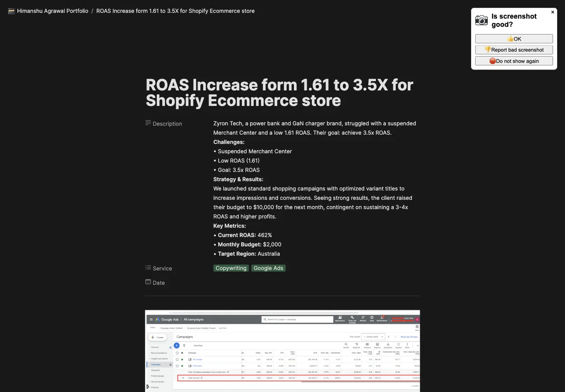565x392 pixels.
Task: Click the 'Monthly Budget: $2,000' line
Action: click(x=247, y=244)
